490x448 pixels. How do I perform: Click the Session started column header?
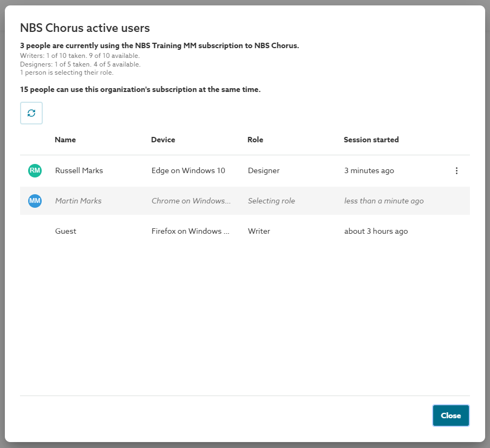(371, 140)
